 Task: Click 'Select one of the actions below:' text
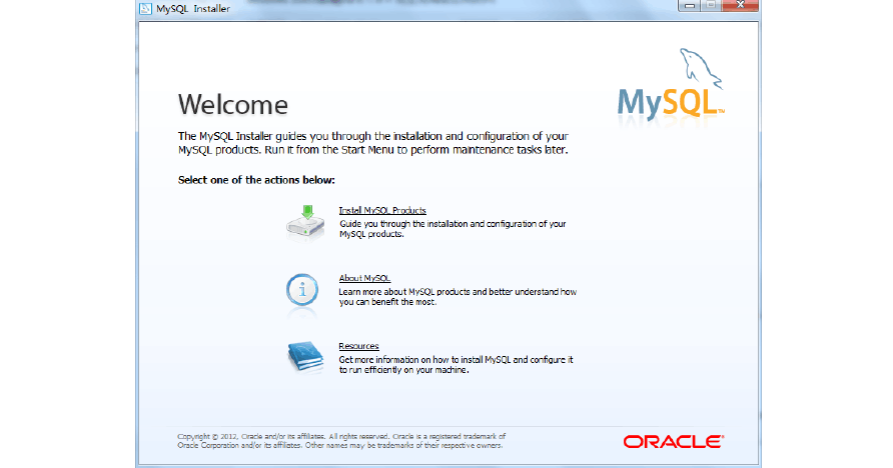[x=256, y=180]
